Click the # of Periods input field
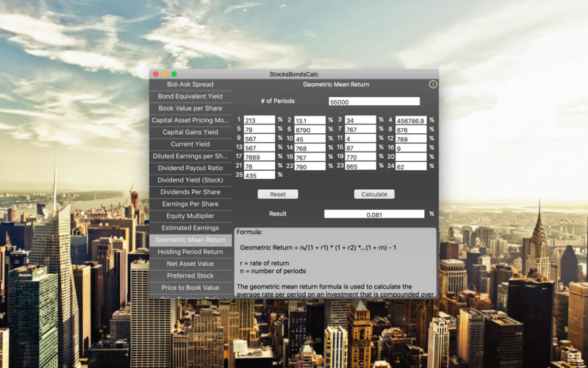This screenshot has width=588, height=368. click(374, 102)
